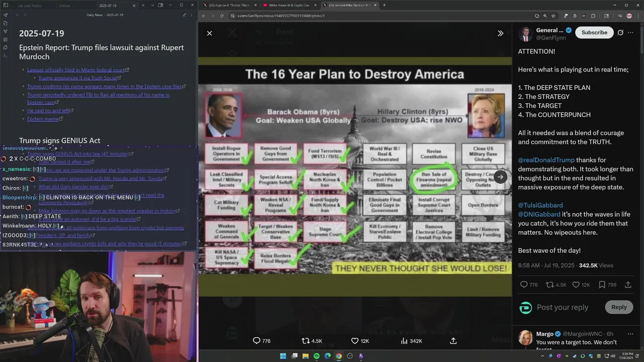Switch to the Acyn on X Chrome tab
Viewport: 644px width, 362px height.
click(x=229, y=5)
